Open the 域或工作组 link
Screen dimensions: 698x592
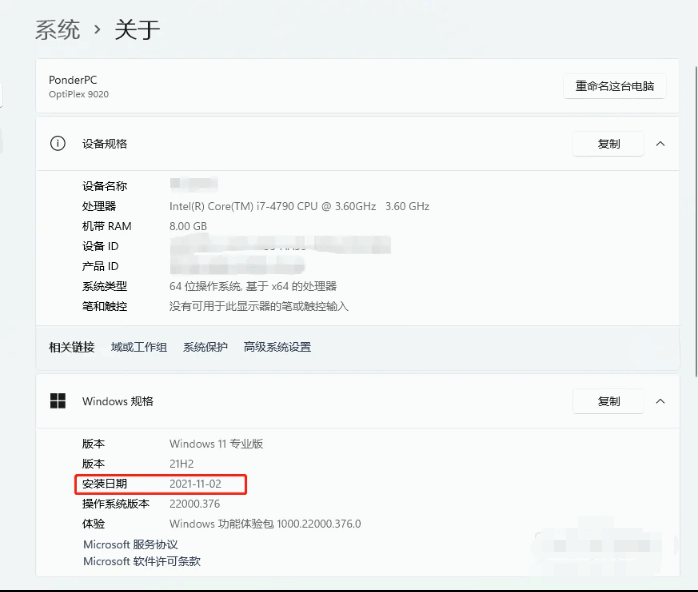pyautogui.click(x=139, y=347)
